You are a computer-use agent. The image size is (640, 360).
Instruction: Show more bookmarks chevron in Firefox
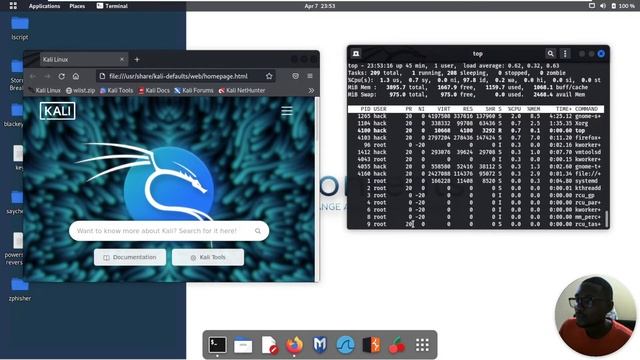coord(311,91)
